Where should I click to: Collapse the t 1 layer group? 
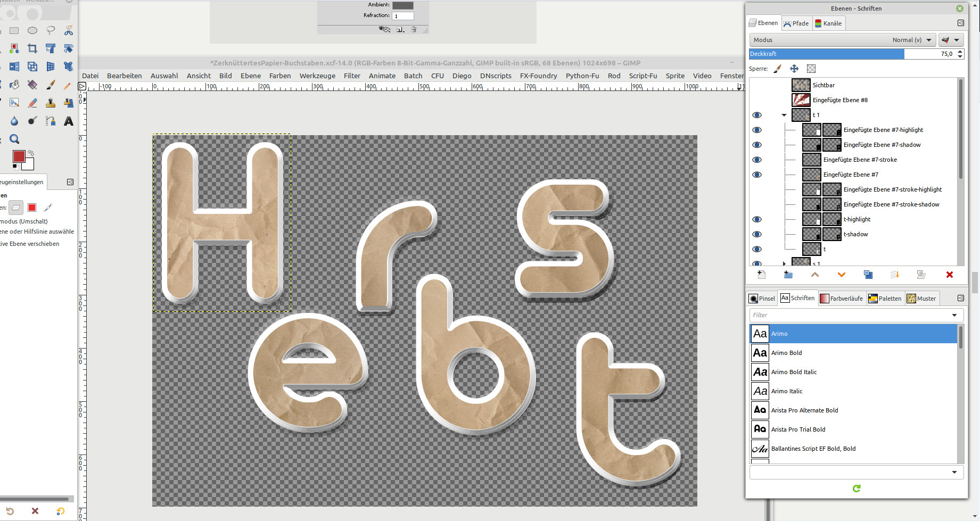[x=784, y=115]
